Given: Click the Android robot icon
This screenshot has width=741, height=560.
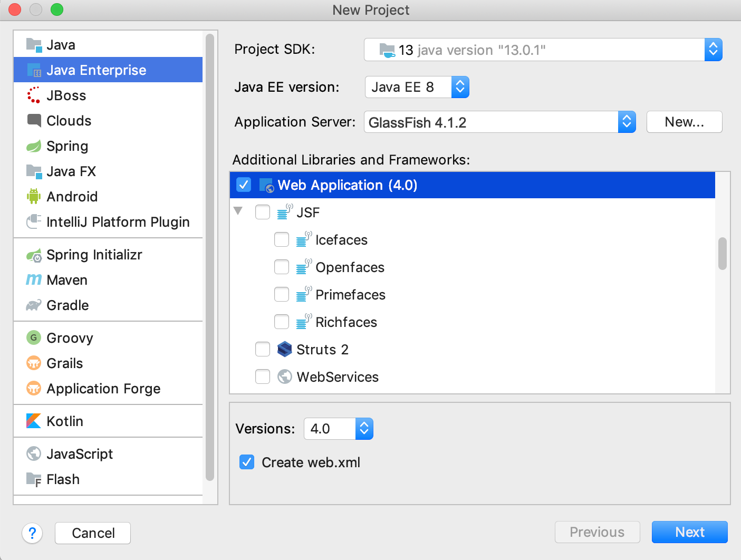Looking at the screenshot, I should [34, 197].
